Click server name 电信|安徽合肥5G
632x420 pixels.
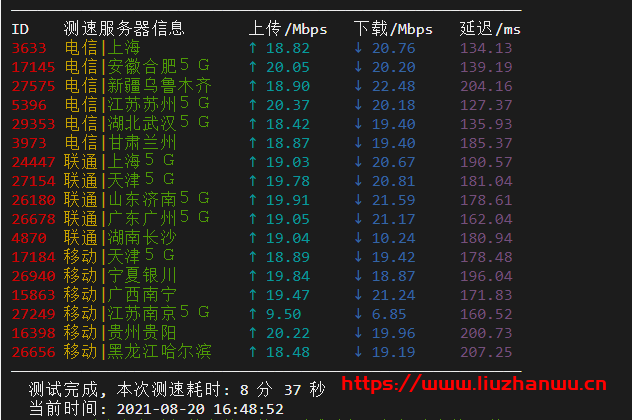pyautogui.click(x=137, y=67)
